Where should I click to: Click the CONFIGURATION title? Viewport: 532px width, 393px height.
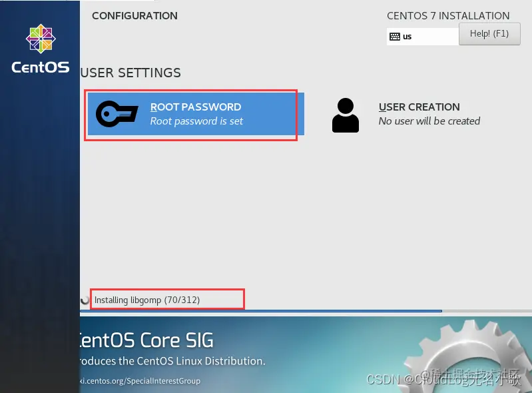click(134, 15)
